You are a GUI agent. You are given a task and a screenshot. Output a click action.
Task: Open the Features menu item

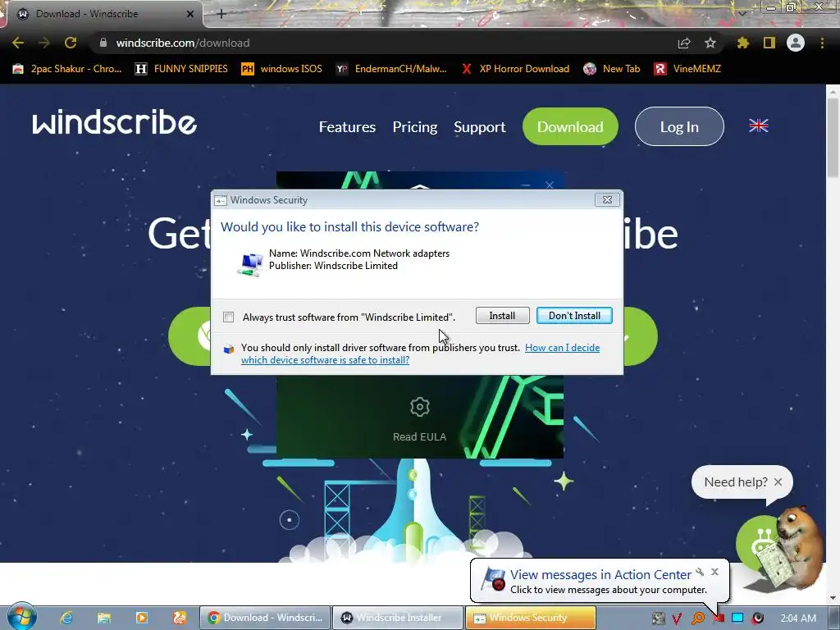[x=347, y=127]
